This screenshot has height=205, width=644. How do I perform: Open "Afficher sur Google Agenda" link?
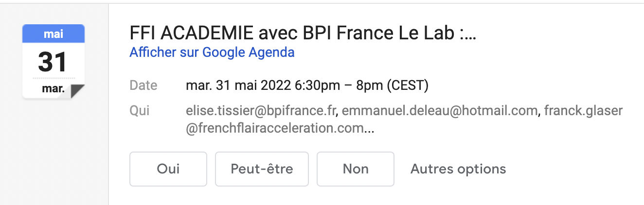point(212,52)
